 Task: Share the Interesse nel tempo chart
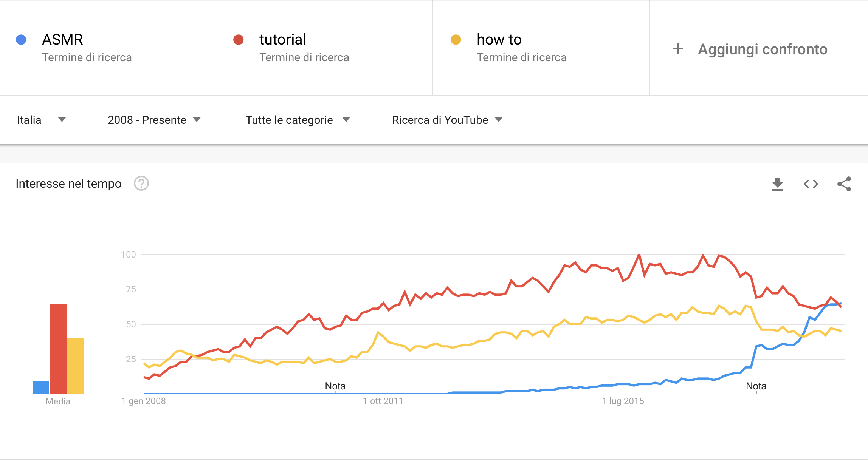[844, 184]
